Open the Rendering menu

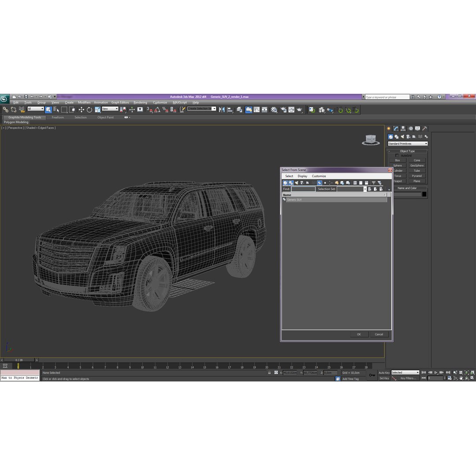(140, 103)
